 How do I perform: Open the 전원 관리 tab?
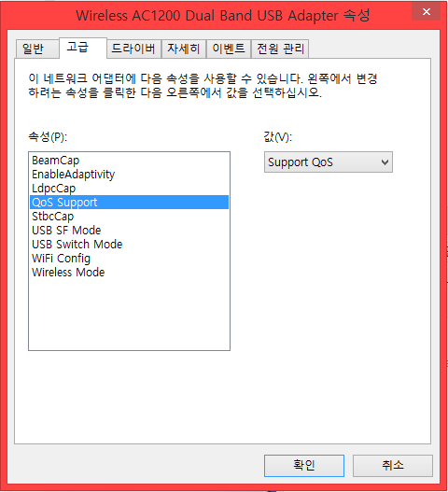click(280, 49)
